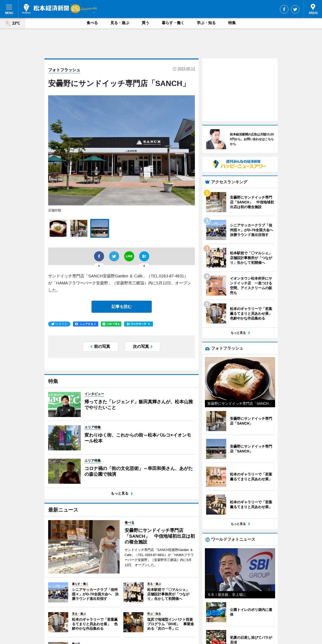This screenshot has width=322, height=644.
Task: Open the main storefront SANCH photo
Action: [121, 150]
